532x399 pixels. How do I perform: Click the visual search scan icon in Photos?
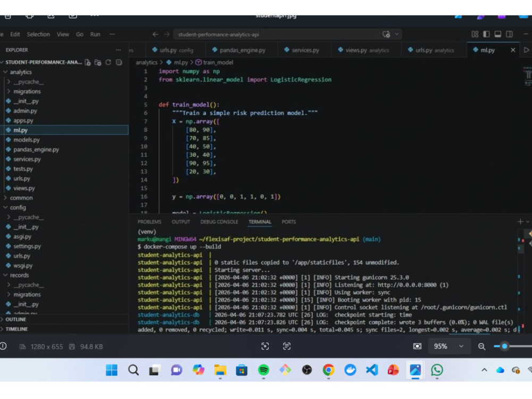[x=265, y=346]
